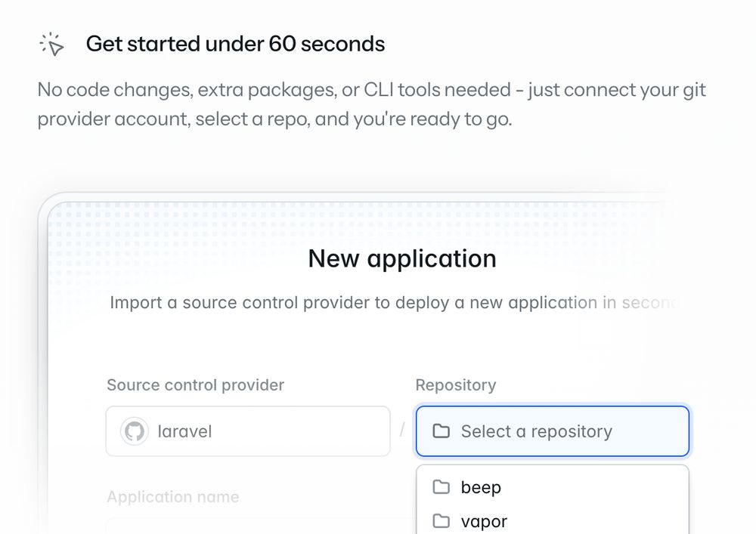Click the New application title
The width and height of the screenshot is (756, 534).
[402, 258]
